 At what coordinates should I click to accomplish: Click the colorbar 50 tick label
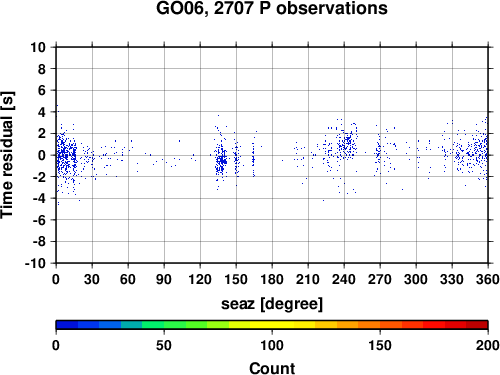point(164,346)
